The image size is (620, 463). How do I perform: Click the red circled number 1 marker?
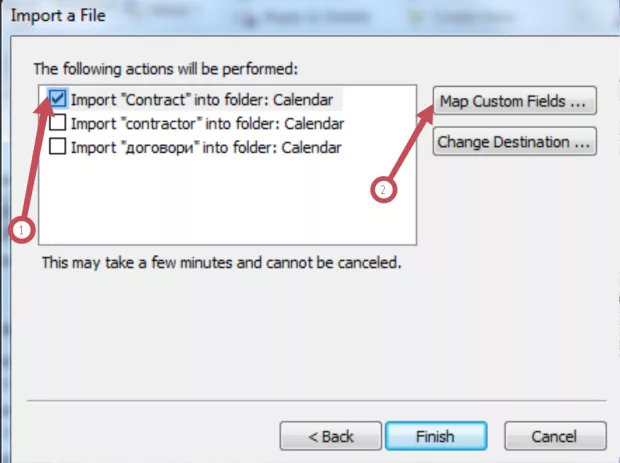(22, 229)
